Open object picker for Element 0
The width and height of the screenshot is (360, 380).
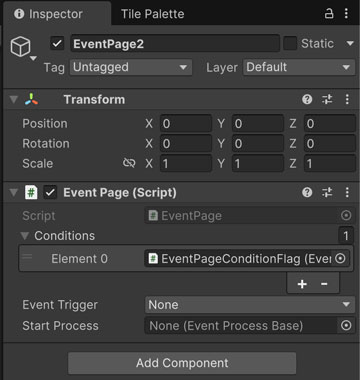(x=340, y=258)
